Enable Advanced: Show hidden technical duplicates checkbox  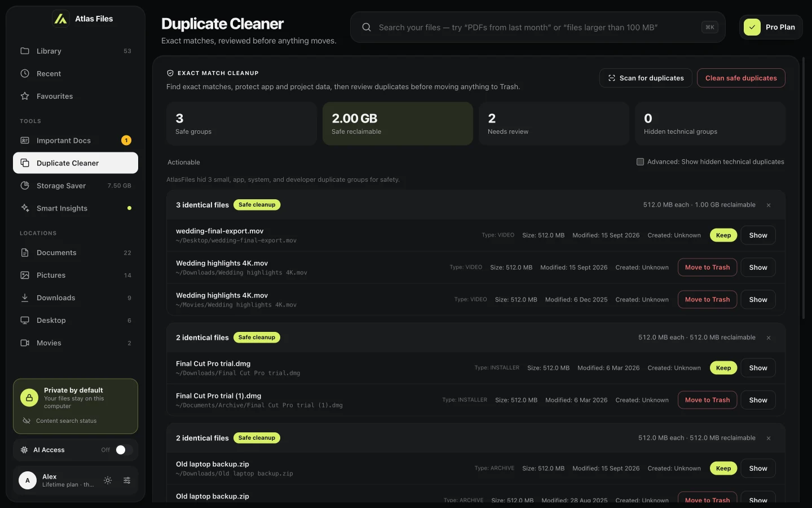[x=640, y=162]
